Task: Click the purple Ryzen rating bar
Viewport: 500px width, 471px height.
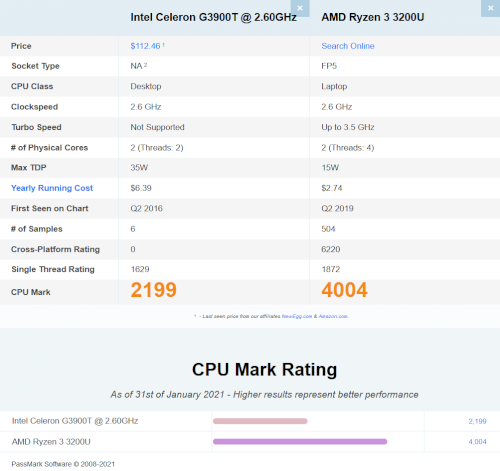Action: point(300,442)
